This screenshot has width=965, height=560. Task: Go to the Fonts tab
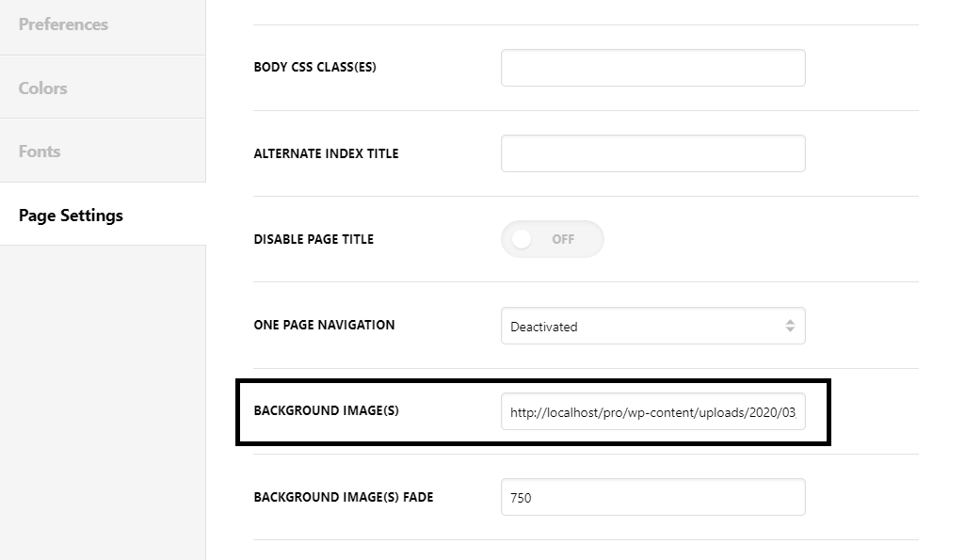(x=103, y=151)
